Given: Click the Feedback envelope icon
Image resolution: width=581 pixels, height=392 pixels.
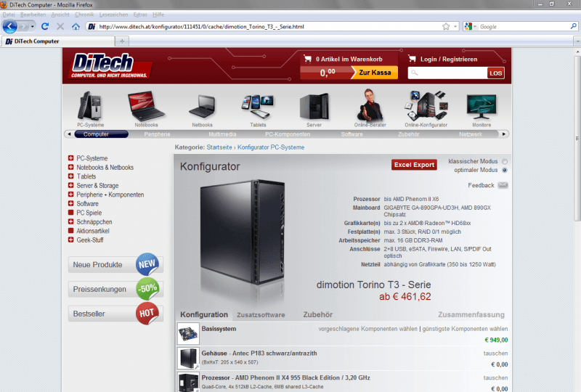Looking at the screenshot, I should [503, 185].
